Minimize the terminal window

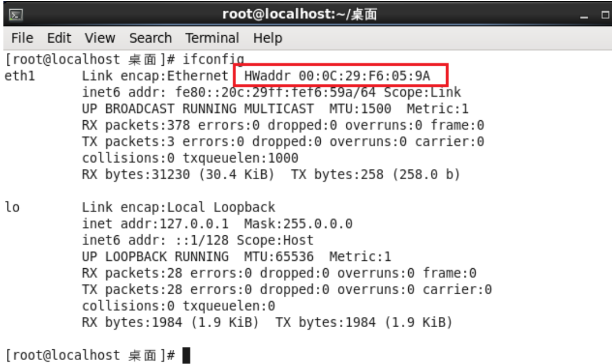pyautogui.click(x=584, y=15)
